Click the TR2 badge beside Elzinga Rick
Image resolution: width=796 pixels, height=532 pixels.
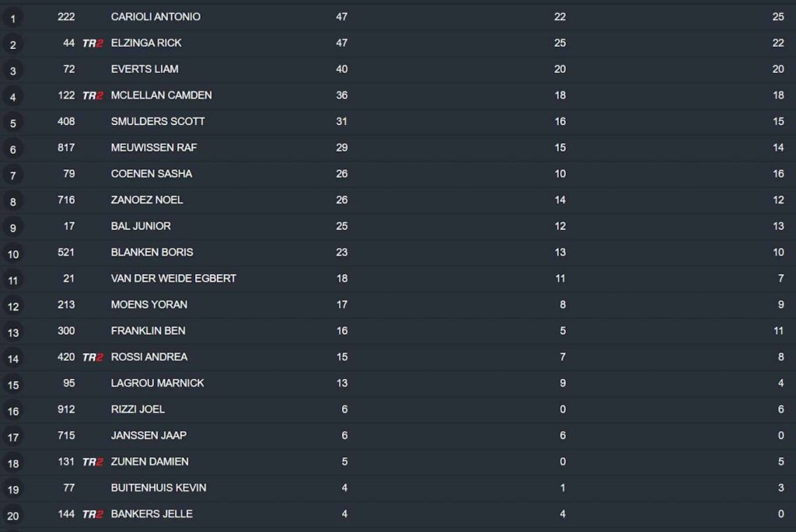[x=93, y=43]
